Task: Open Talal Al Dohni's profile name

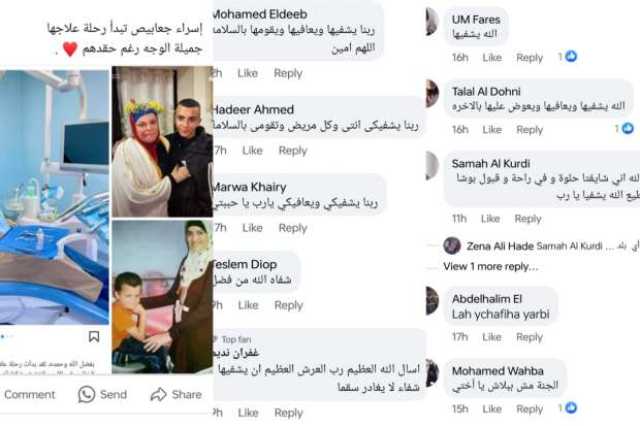Action: [486, 91]
